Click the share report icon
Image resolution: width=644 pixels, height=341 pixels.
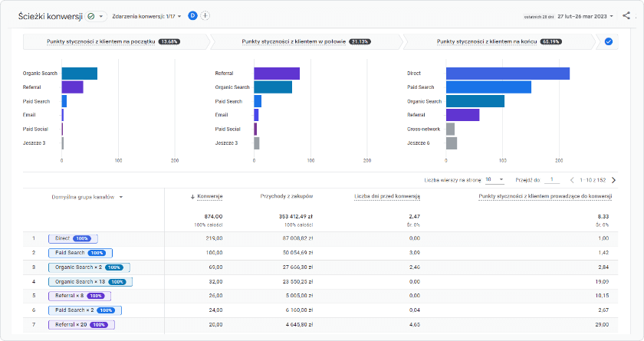pyautogui.click(x=626, y=15)
